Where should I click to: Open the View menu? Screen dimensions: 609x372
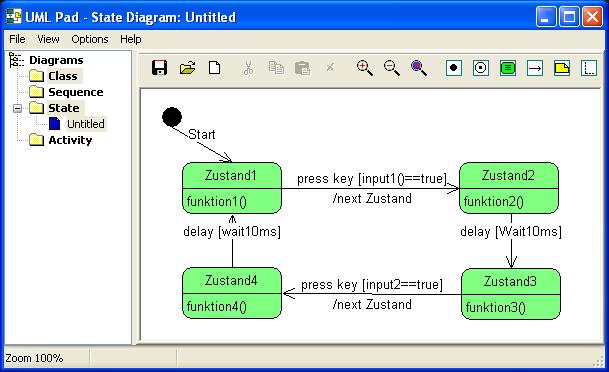click(x=48, y=39)
